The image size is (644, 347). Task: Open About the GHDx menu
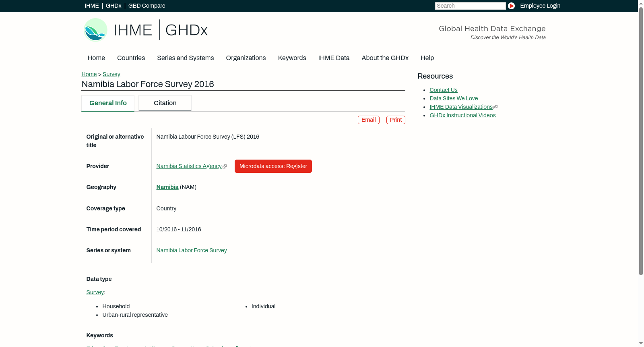coord(385,58)
